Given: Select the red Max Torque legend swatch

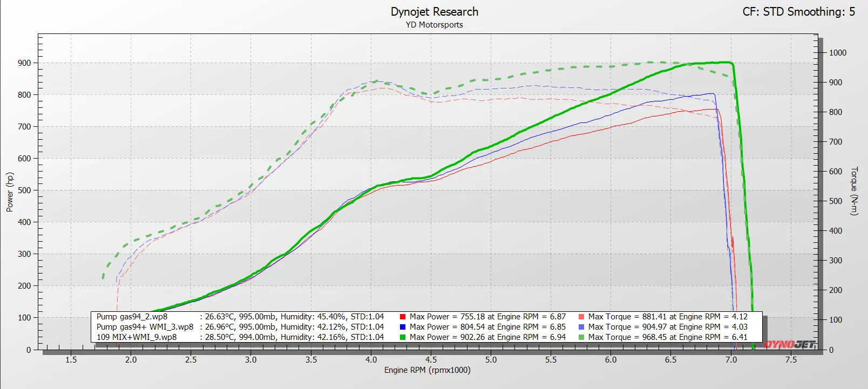Looking at the screenshot, I should tap(581, 317).
